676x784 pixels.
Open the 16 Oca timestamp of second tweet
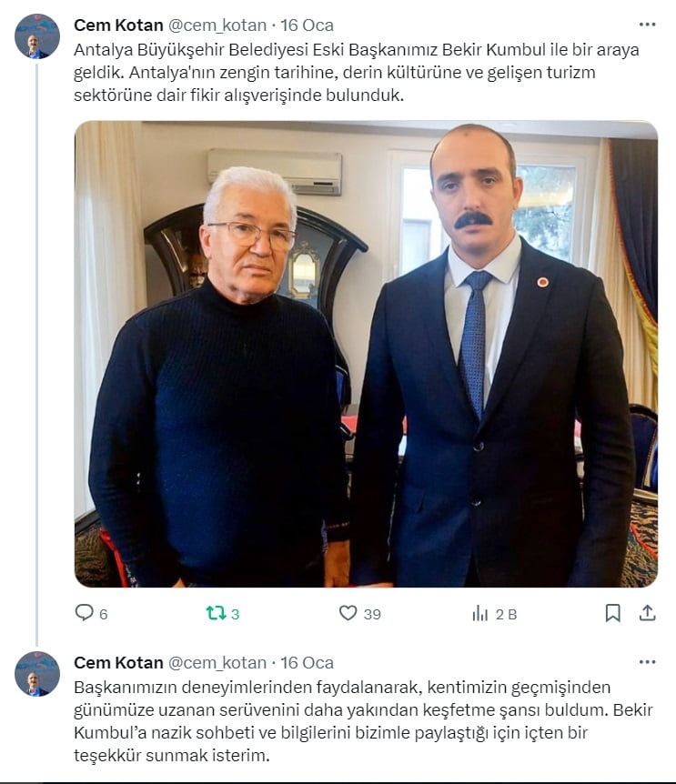pyautogui.click(x=307, y=662)
